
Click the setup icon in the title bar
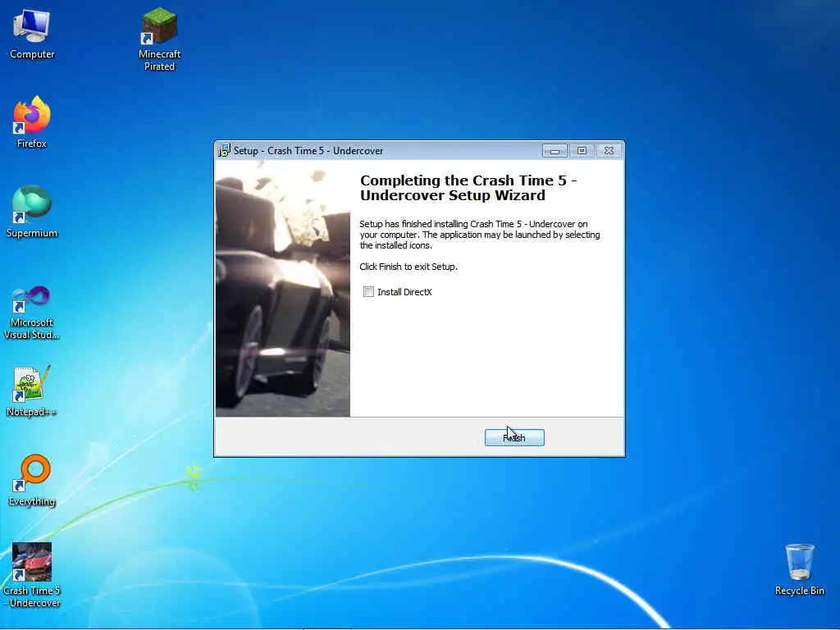coord(224,151)
